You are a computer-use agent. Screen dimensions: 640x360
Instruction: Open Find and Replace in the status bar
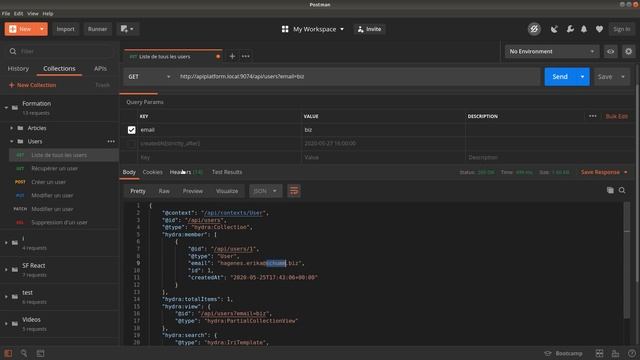click(24, 353)
